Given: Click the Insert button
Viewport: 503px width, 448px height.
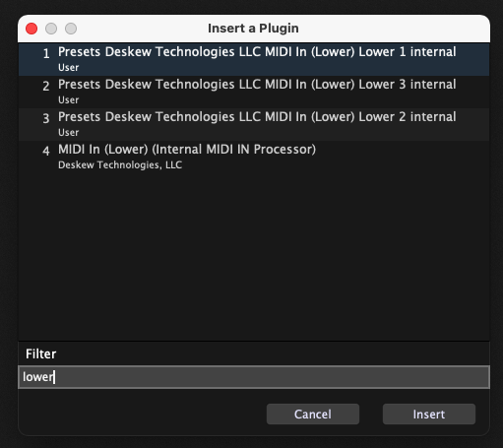Looking at the screenshot, I should coord(429,415).
